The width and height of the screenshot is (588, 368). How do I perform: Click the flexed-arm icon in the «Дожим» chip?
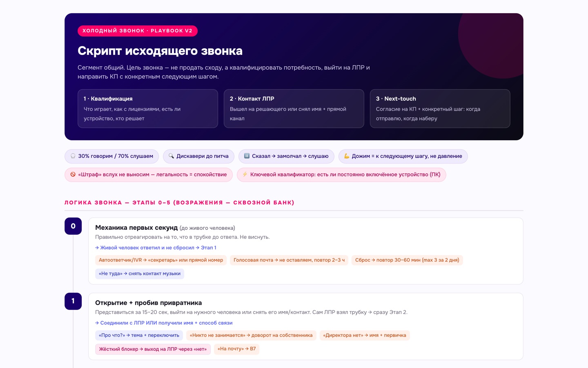347,156
